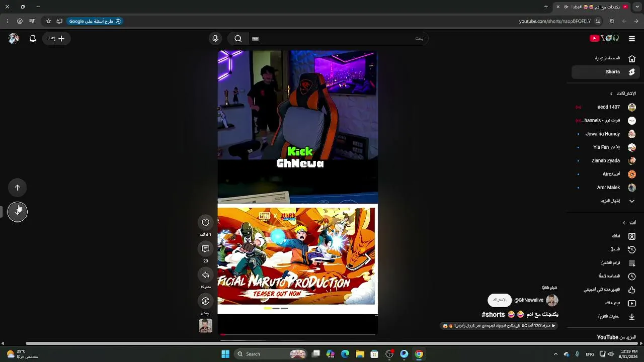Open the GhNewalive channel avatar
The width and height of the screenshot is (644, 362).
point(552,300)
